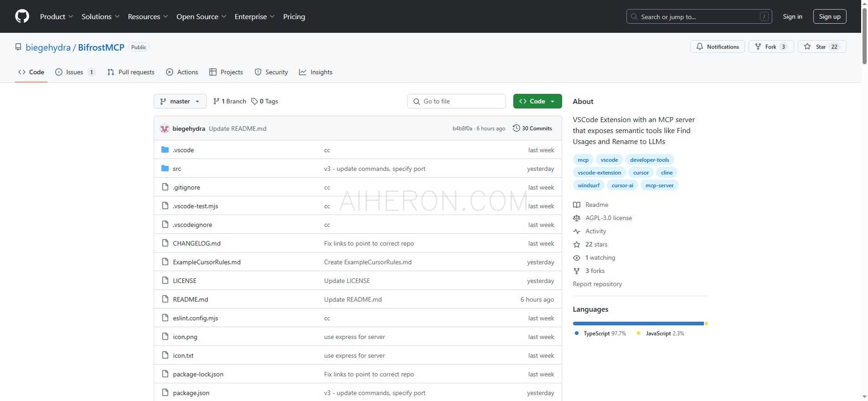Click the repository icon before biegehydra
The width and height of the screenshot is (868, 401).
[18, 47]
